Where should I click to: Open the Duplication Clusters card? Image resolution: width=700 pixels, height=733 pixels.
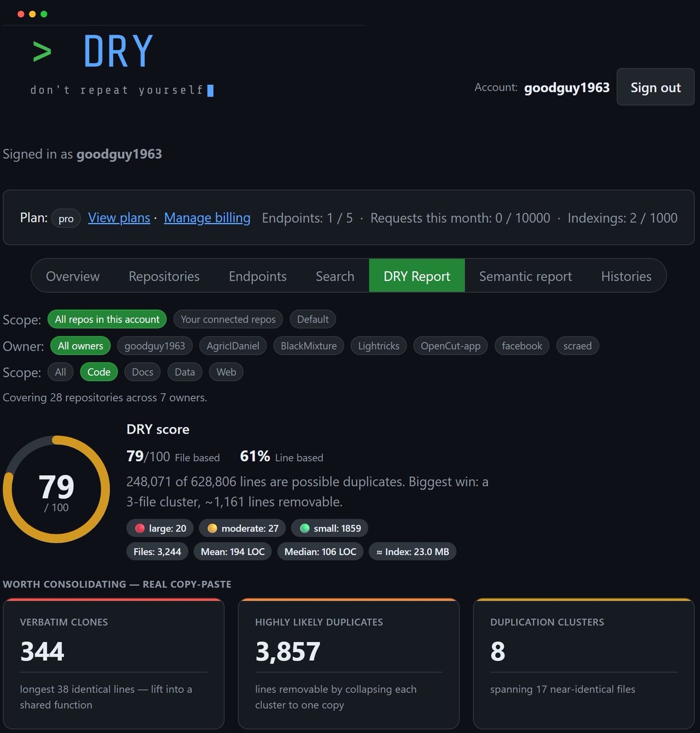click(x=584, y=663)
